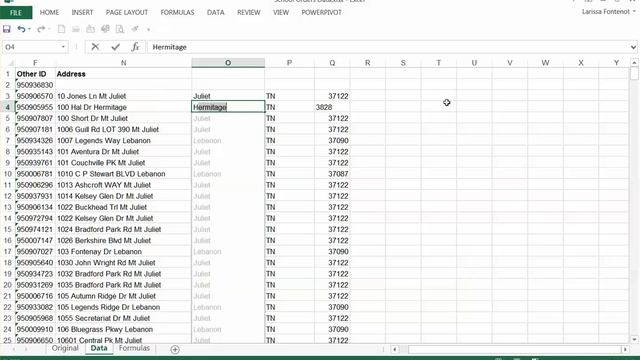Click the editing cell containing Hermitage

[228, 107]
